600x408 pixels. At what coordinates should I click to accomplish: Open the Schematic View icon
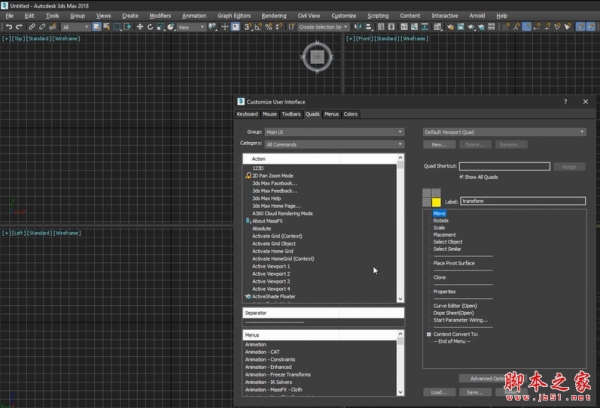coord(425,27)
